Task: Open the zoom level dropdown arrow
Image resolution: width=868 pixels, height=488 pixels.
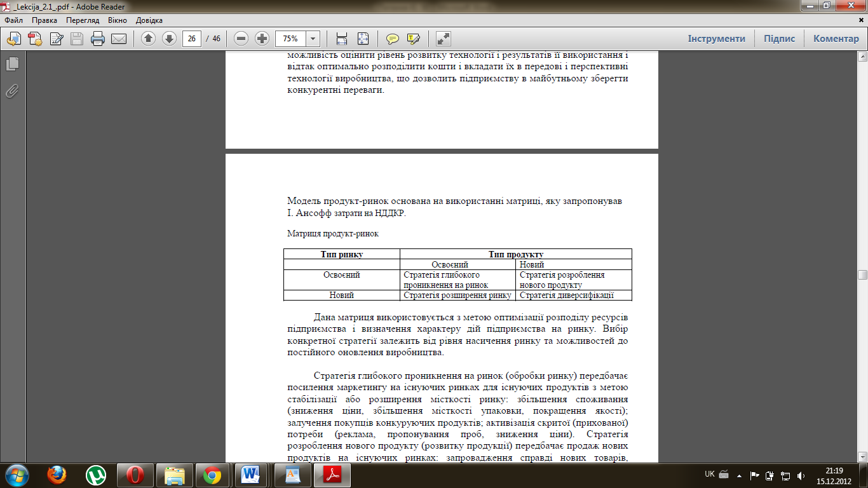Action: point(313,39)
